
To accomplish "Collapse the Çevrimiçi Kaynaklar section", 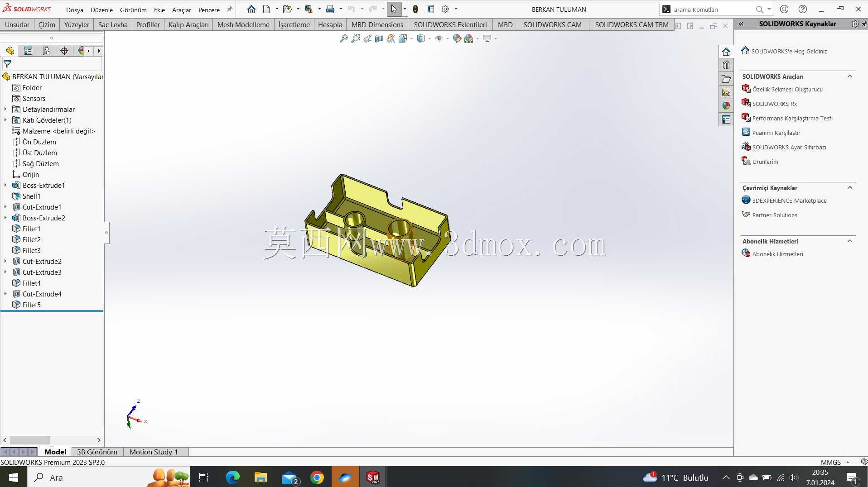I will pyautogui.click(x=850, y=187).
